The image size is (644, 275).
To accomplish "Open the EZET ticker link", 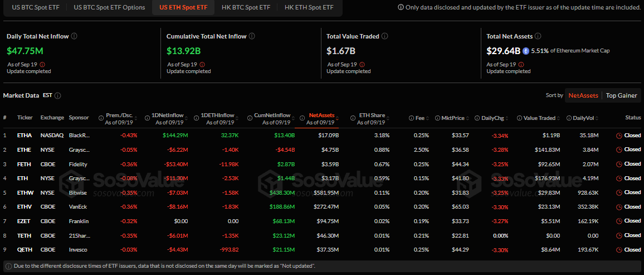I will coord(23,221).
